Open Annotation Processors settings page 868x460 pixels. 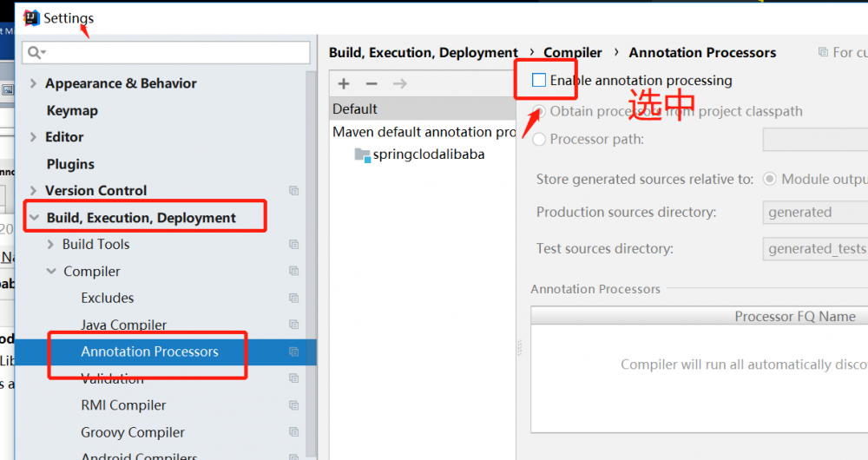coord(149,352)
